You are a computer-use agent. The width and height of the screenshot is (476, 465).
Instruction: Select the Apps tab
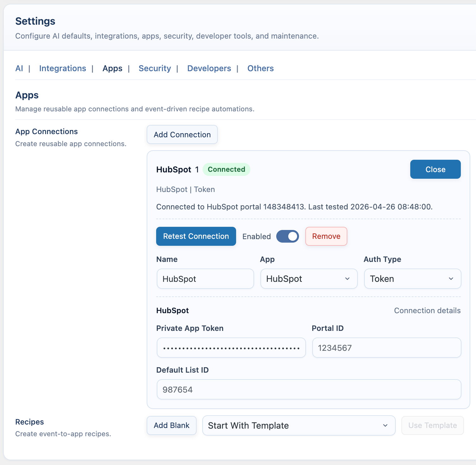[113, 68]
